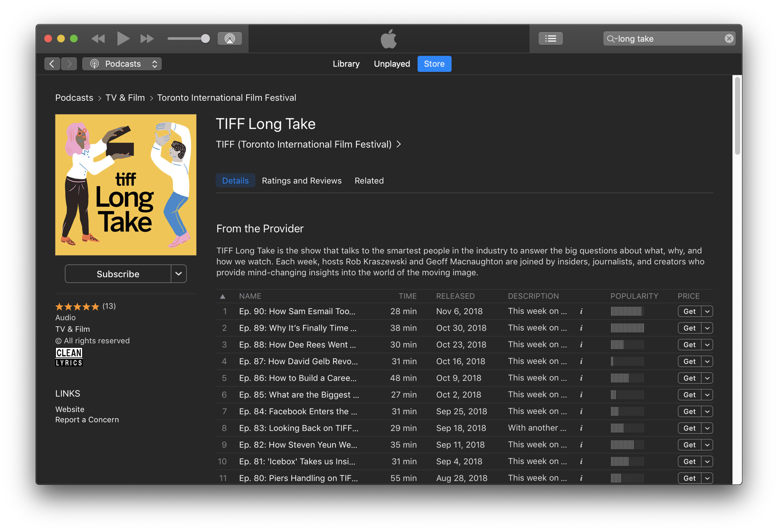Image resolution: width=778 pixels, height=532 pixels.
Task: Show info for Ep. 83 description icon
Action: (x=581, y=428)
